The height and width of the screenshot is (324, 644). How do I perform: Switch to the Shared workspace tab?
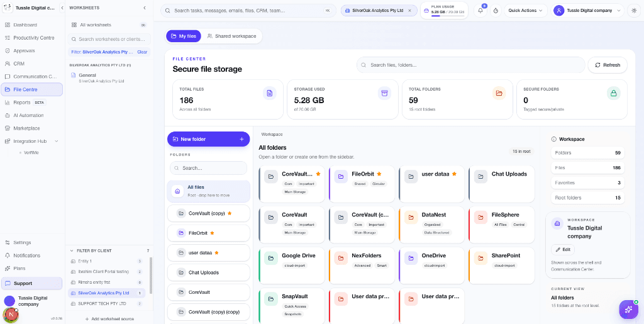[x=231, y=36]
